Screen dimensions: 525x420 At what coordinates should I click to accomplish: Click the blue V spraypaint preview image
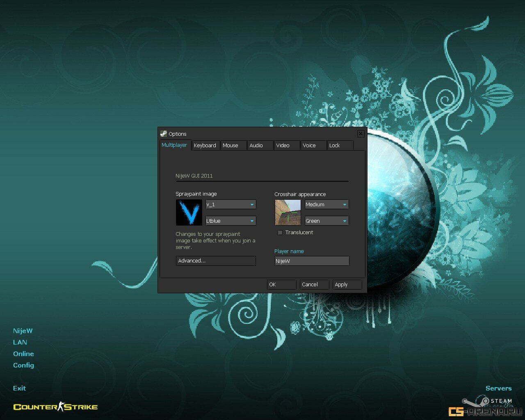(189, 212)
